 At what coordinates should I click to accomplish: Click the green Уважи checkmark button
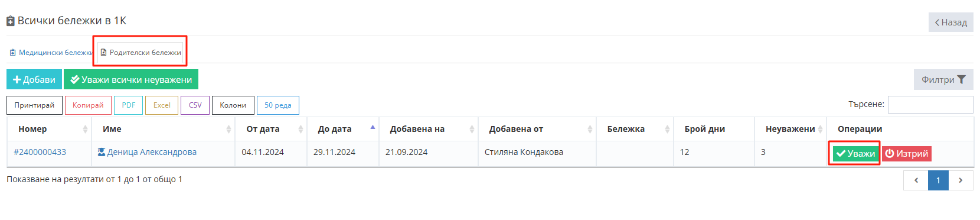coord(855,154)
